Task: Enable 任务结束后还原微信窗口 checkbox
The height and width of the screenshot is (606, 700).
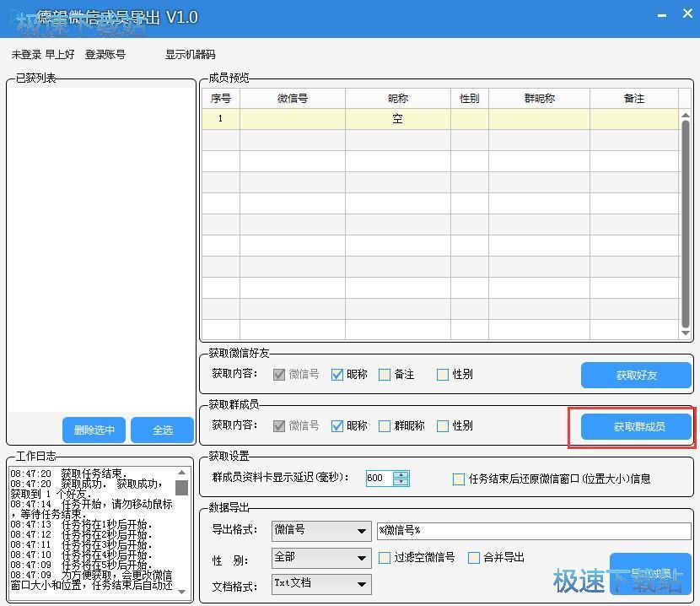Action: pos(459,479)
